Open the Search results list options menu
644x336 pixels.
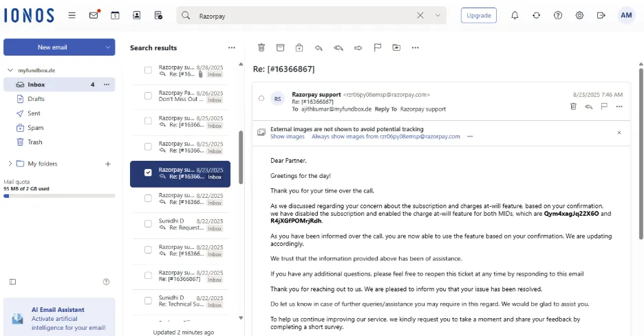(x=232, y=47)
